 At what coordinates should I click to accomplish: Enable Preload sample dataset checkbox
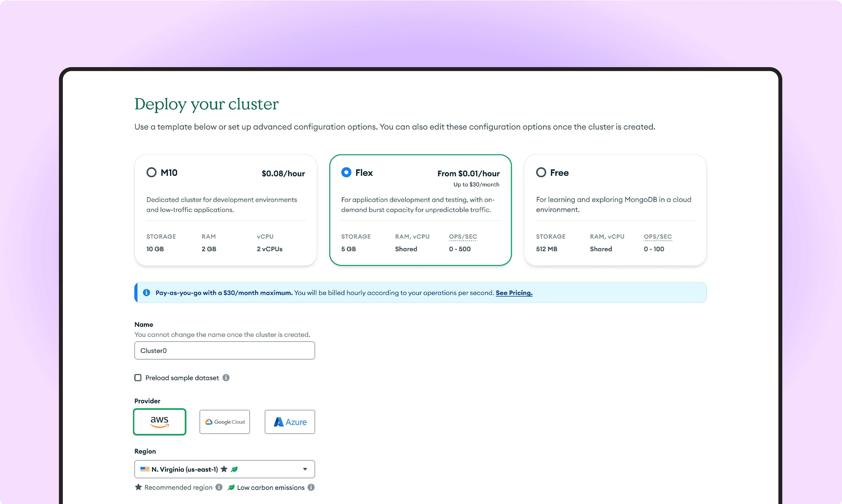(x=138, y=378)
